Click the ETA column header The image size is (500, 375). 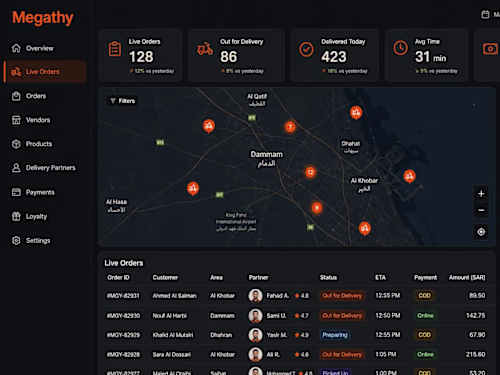[x=380, y=277]
